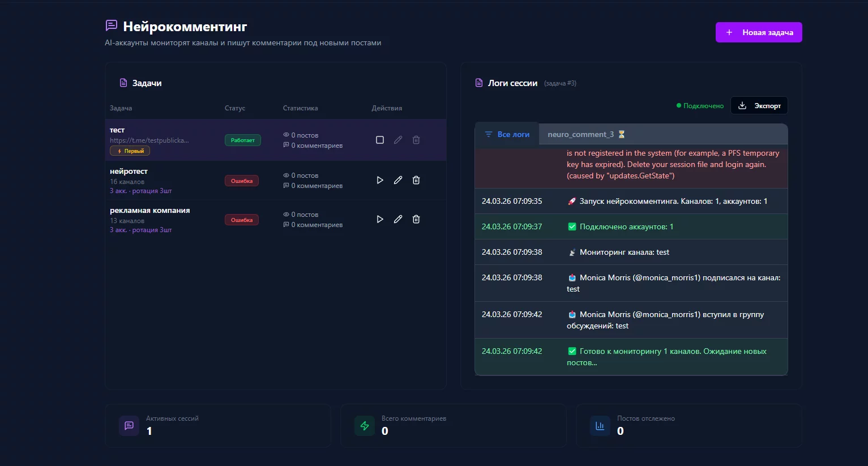The image size is (868, 466).
Task: Stop the running «тест» task
Action: pyautogui.click(x=380, y=140)
